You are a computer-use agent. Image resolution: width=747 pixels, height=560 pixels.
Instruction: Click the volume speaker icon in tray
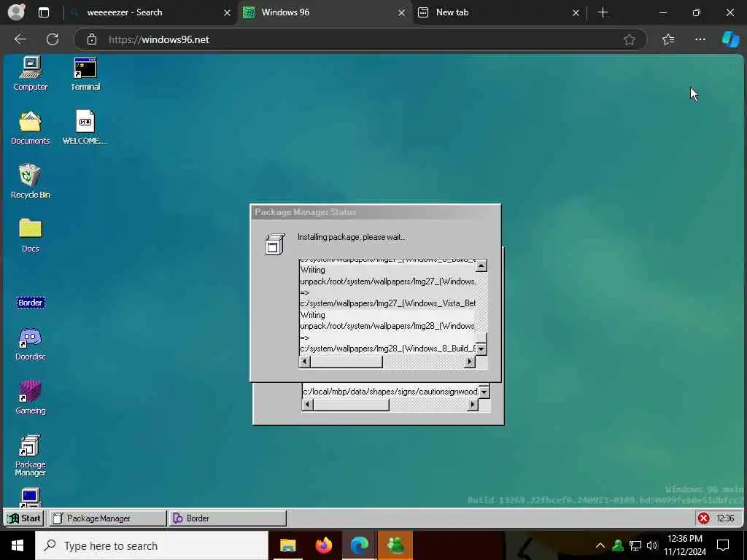tap(652, 545)
